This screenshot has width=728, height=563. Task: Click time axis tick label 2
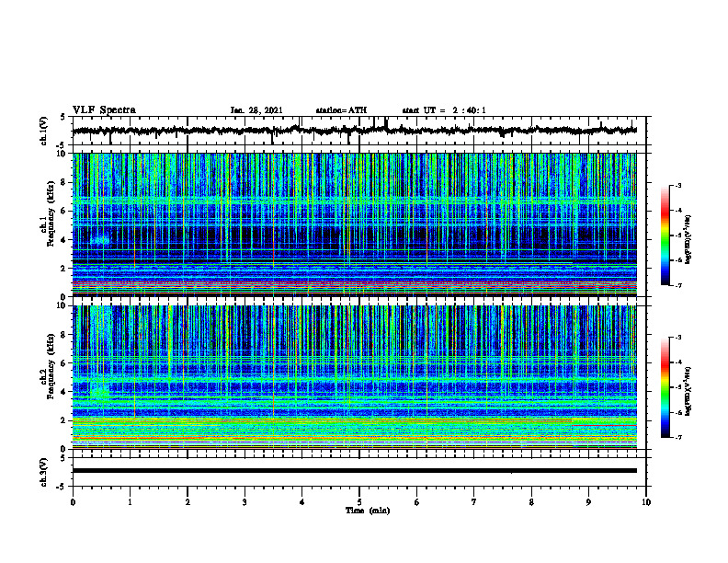click(188, 502)
